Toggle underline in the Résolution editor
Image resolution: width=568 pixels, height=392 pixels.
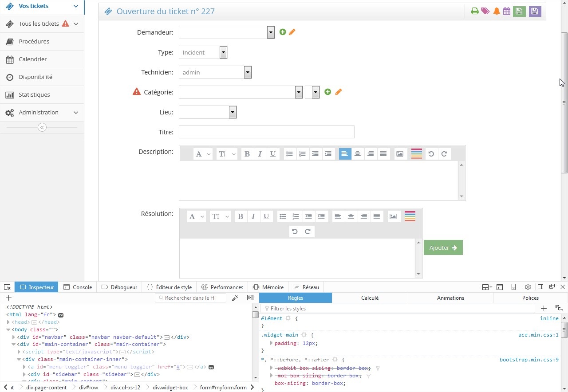(266, 216)
